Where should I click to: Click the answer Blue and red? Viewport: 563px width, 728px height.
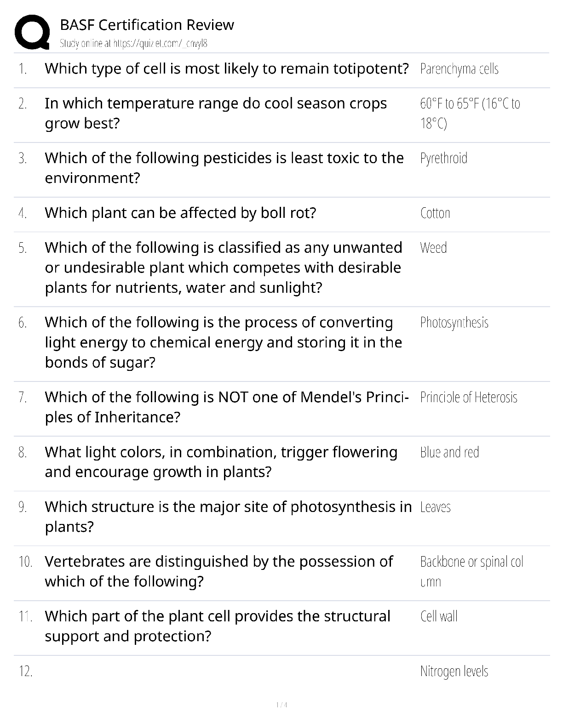[449, 452]
